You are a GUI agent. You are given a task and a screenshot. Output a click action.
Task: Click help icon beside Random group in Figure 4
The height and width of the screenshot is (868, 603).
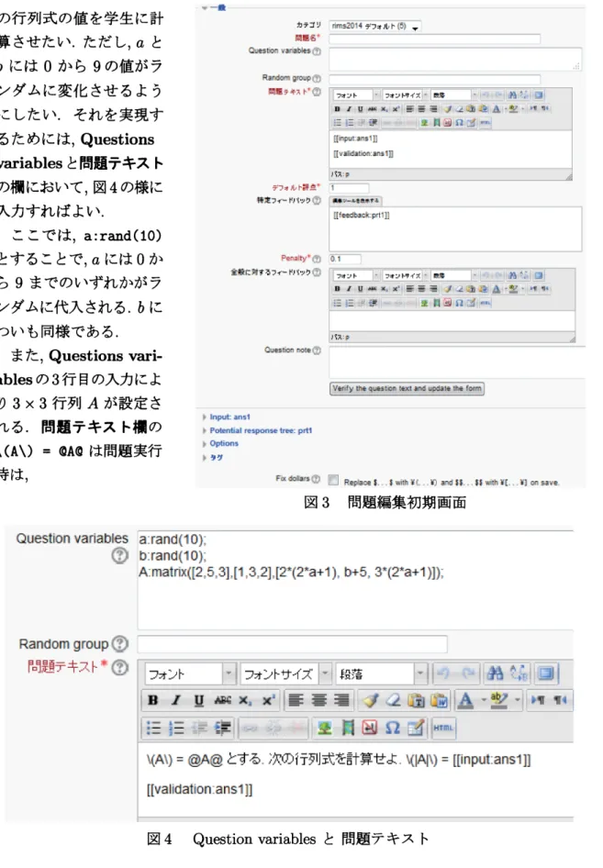tap(119, 643)
